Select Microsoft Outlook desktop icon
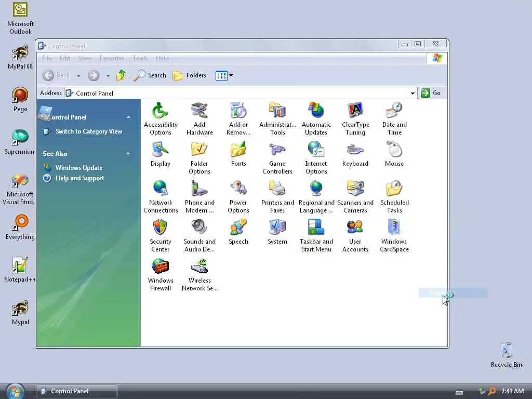Image resolution: width=532 pixels, height=399 pixels. click(20, 19)
